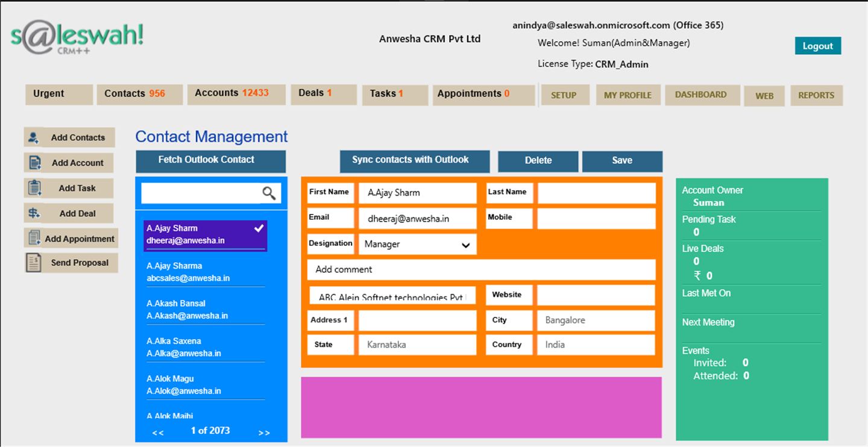
Task: Click the City field showing Bangalore
Action: [x=596, y=320]
